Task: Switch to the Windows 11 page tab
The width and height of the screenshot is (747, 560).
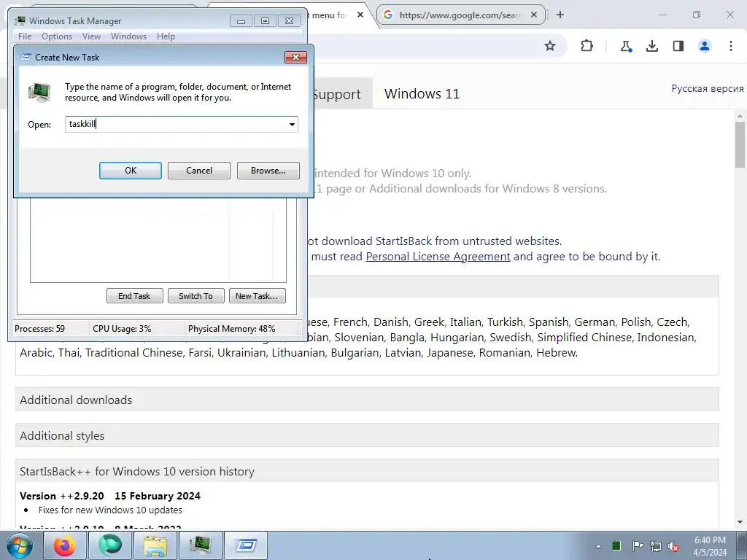Action: click(x=422, y=94)
